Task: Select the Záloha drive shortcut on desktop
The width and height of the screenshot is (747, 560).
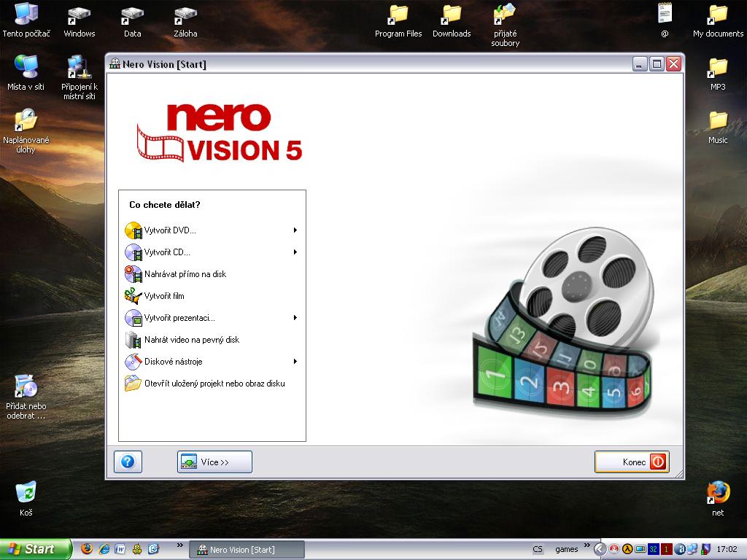Action: click(185, 20)
